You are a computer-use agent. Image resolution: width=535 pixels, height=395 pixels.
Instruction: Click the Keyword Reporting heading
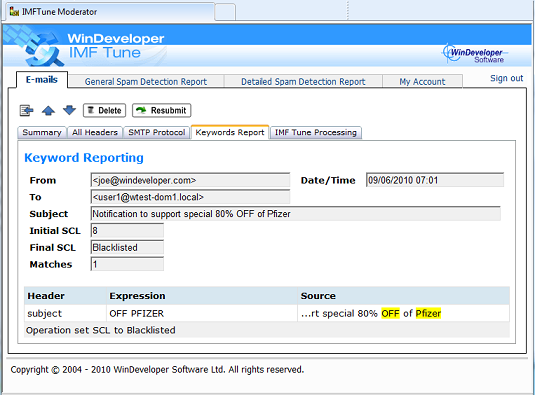84,158
